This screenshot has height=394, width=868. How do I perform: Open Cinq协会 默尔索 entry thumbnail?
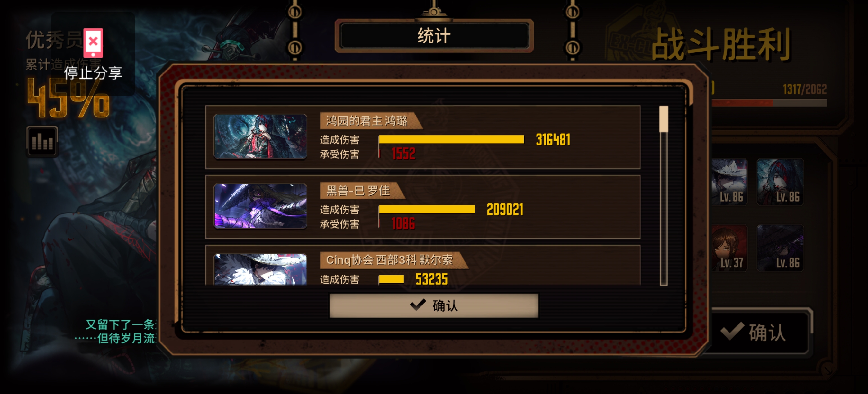click(x=260, y=269)
